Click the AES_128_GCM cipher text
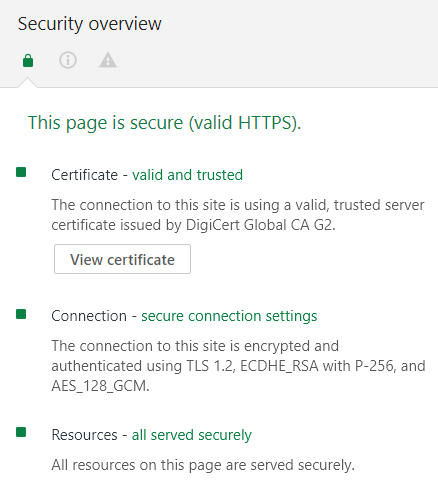The image size is (438, 500). coord(100,386)
